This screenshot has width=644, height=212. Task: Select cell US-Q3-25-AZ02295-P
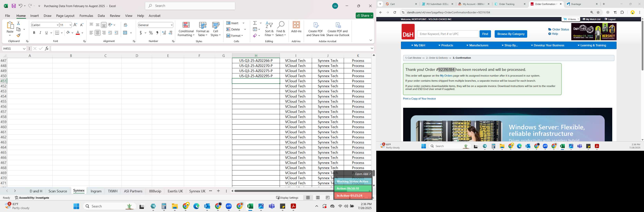[x=256, y=76]
